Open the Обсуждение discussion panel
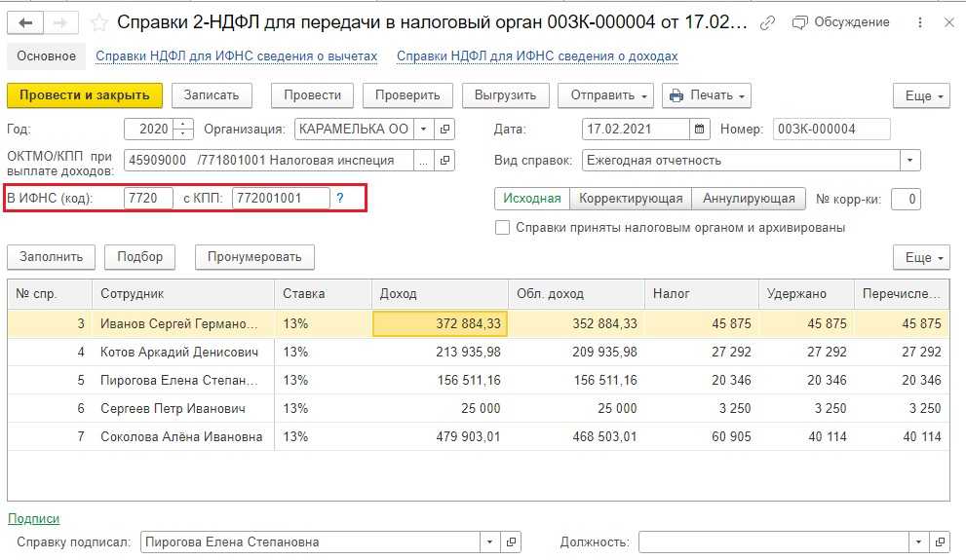This screenshot has width=966, height=560. point(841,22)
